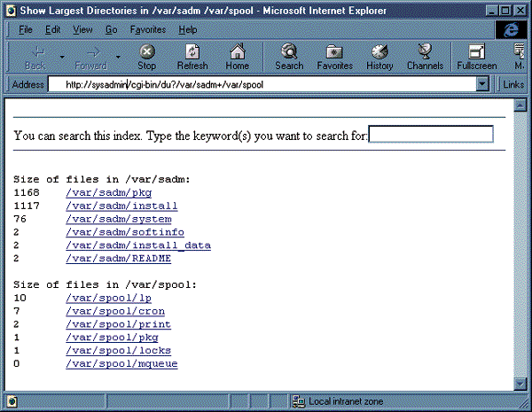Expand the Address bar dropdown

point(483,85)
